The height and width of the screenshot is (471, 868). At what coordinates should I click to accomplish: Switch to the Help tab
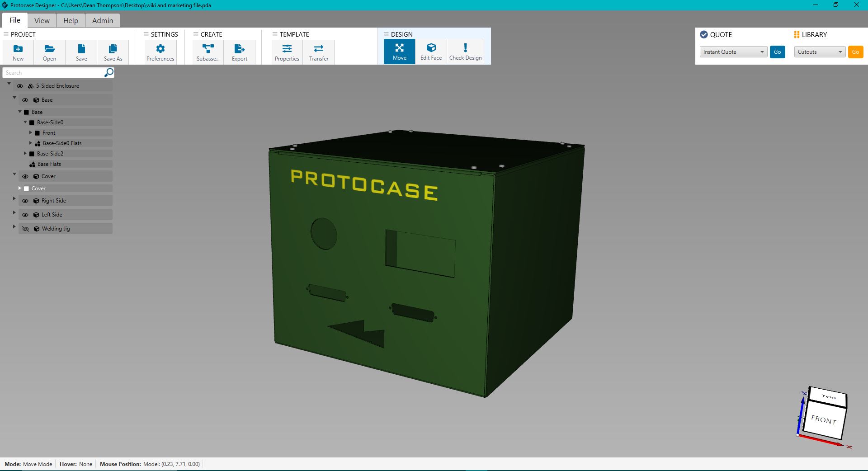71,20
